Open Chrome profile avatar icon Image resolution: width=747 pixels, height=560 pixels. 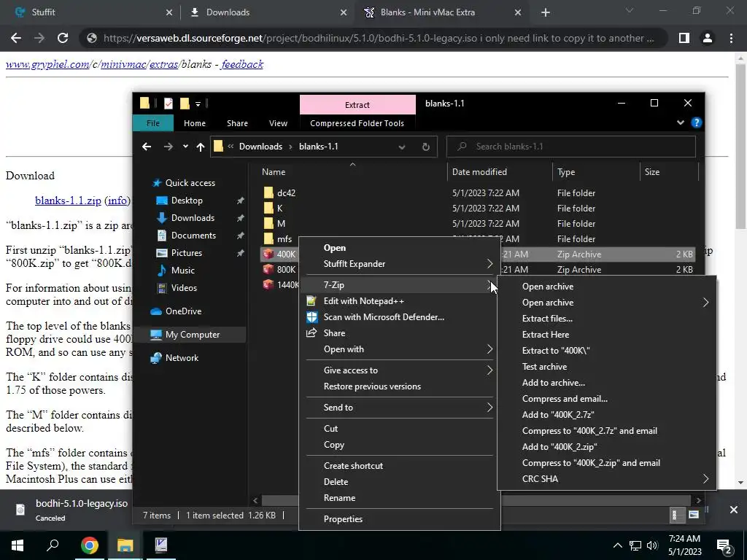[x=708, y=38]
